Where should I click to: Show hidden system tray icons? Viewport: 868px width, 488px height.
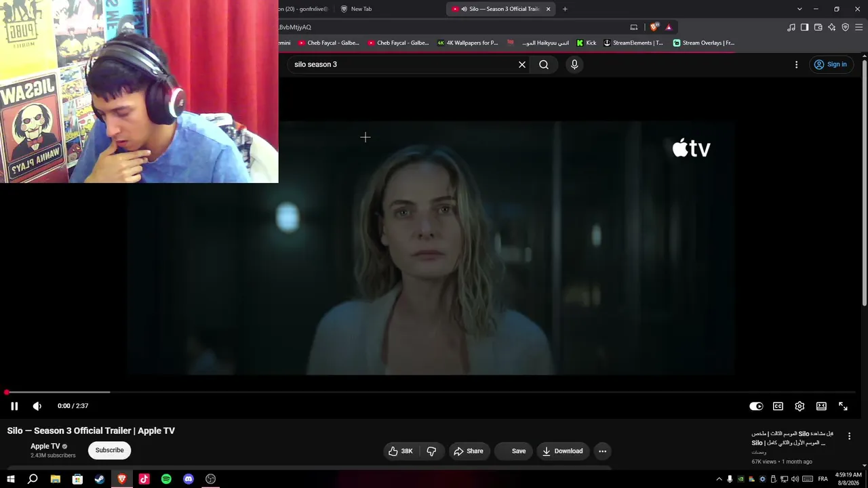(719, 479)
